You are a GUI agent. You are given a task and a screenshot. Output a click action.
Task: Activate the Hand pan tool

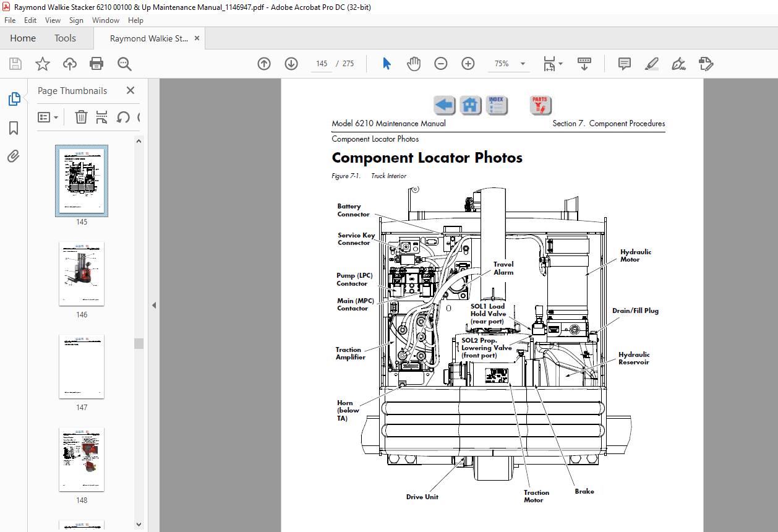(x=414, y=64)
